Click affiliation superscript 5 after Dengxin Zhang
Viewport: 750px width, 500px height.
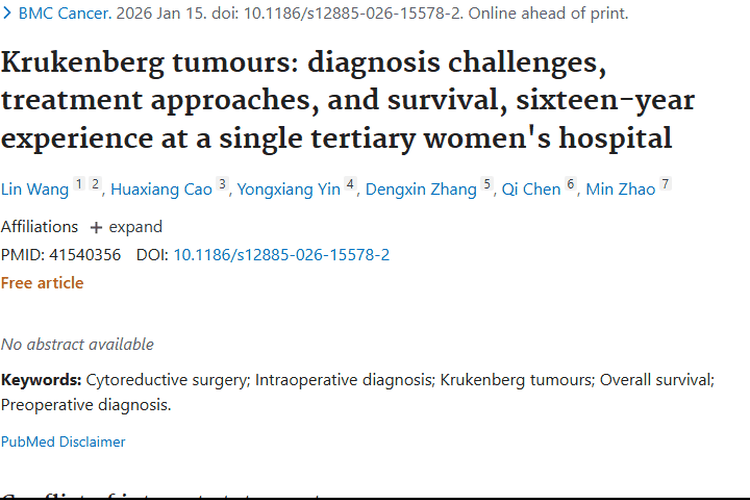[487, 184]
